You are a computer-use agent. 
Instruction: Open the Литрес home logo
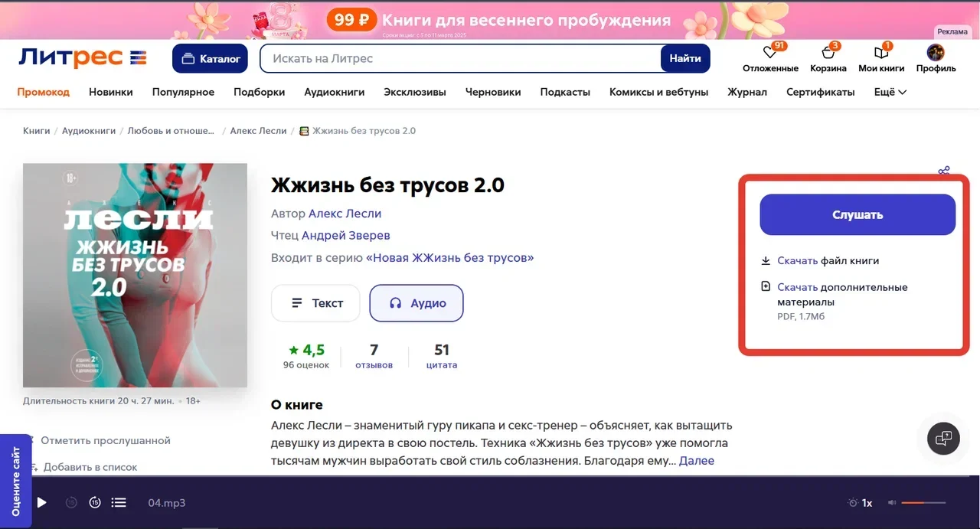(x=83, y=57)
